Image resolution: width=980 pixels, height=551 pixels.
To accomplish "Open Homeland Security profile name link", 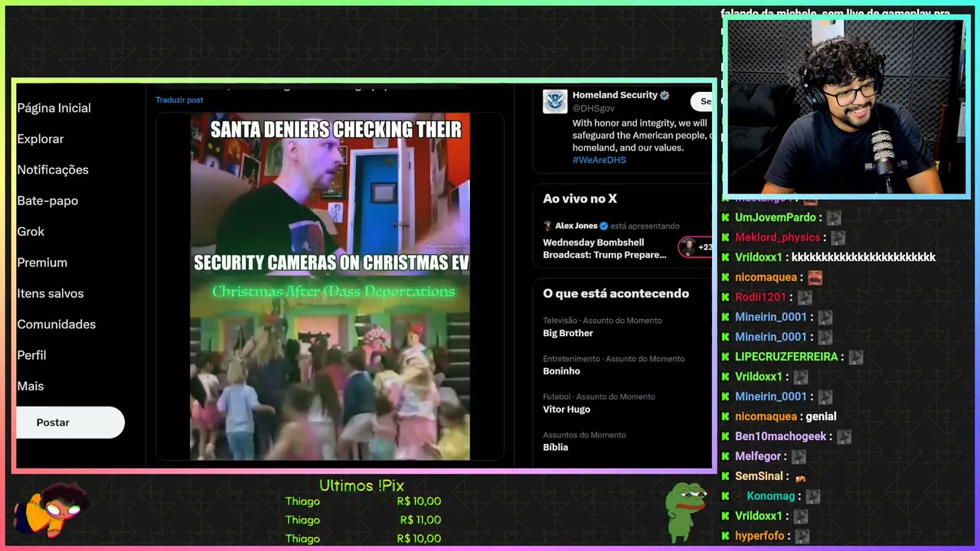I will [x=615, y=95].
